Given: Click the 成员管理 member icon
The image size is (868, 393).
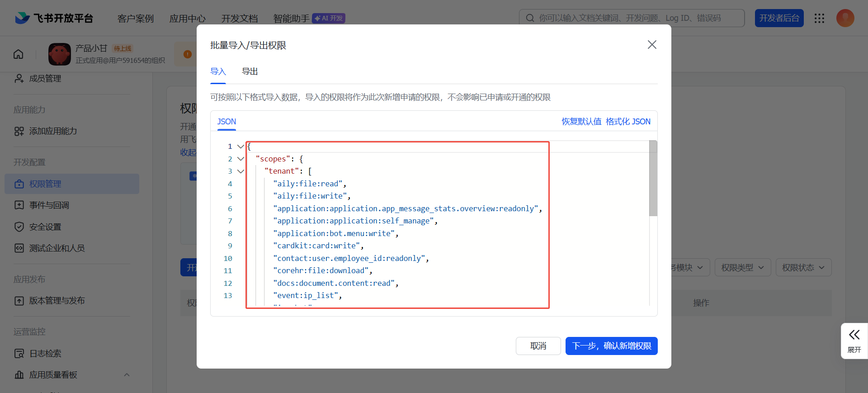Looking at the screenshot, I should [x=19, y=79].
